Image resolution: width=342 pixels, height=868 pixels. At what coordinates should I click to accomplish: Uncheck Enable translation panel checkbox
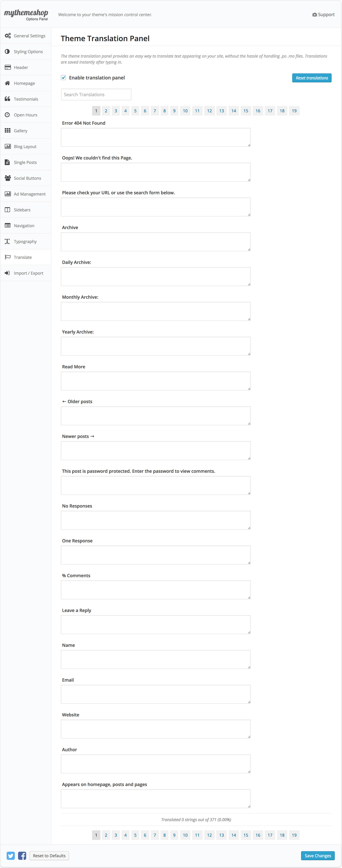click(x=63, y=78)
